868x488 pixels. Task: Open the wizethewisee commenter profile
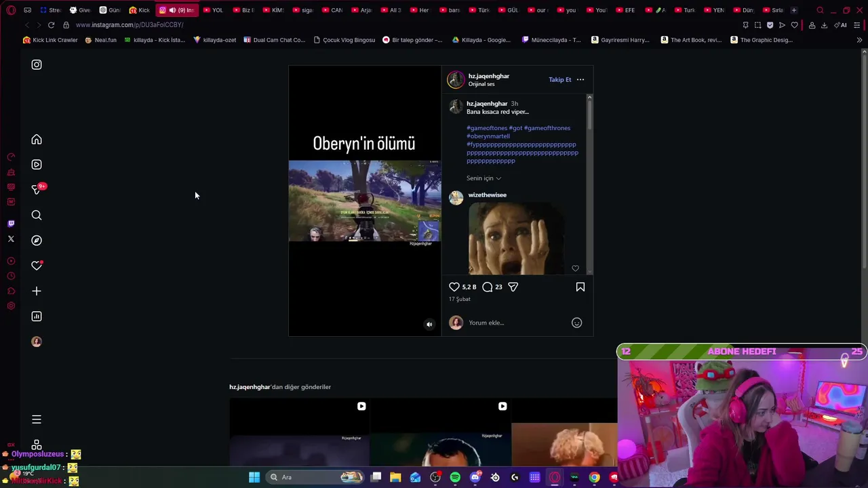488,195
